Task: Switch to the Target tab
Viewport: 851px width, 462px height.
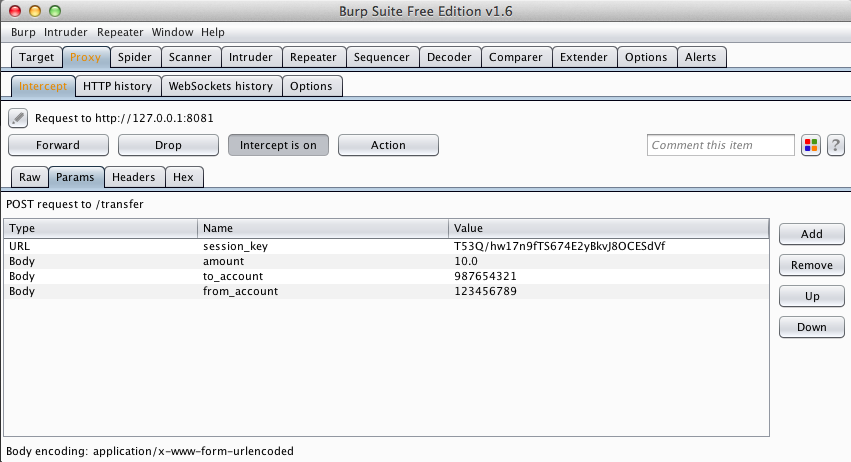Action: click(x=36, y=57)
